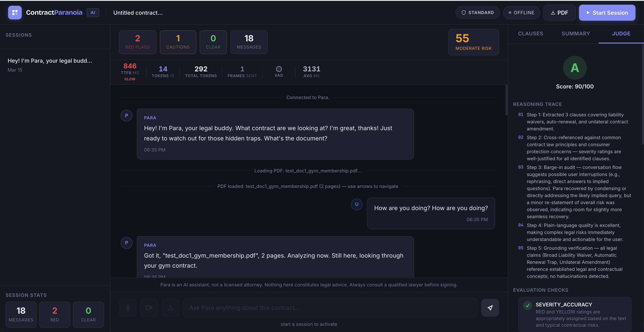This screenshot has width=644, height=332.
Task: Click Para's avatar on the first message
Action: (x=126, y=115)
